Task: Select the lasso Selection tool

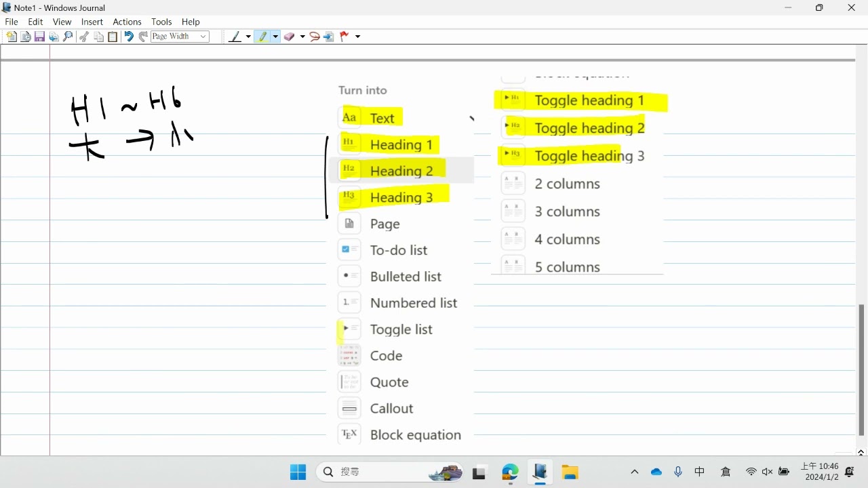Action: tap(315, 37)
